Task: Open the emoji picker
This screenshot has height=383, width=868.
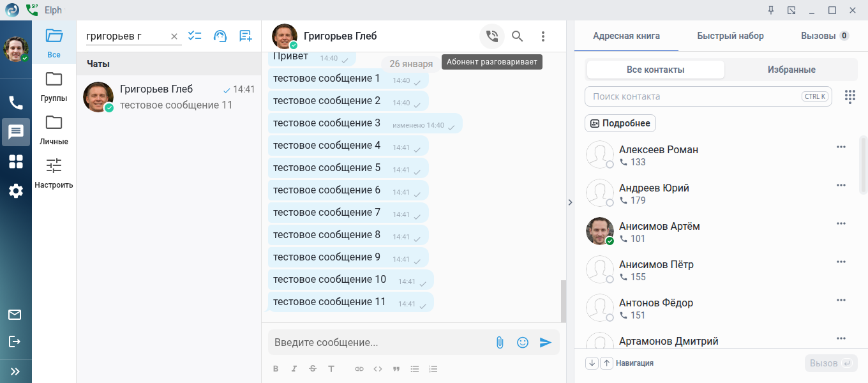Action: (523, 342)
